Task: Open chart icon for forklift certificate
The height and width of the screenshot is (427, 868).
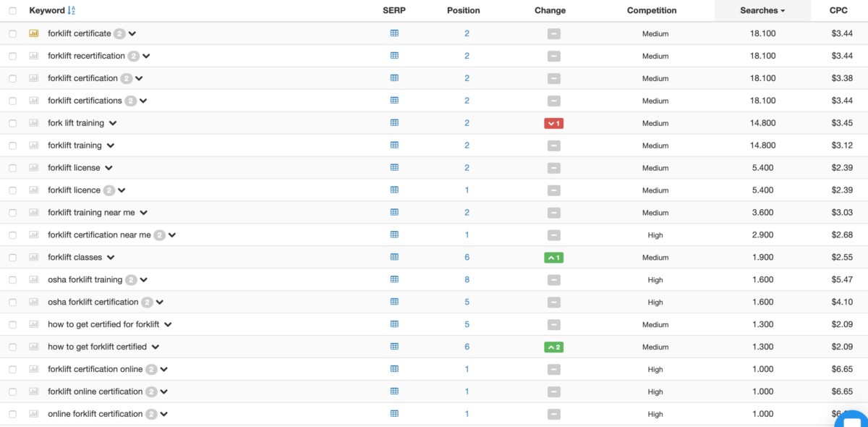Action: pyautogui.click(x=34, y=33)
